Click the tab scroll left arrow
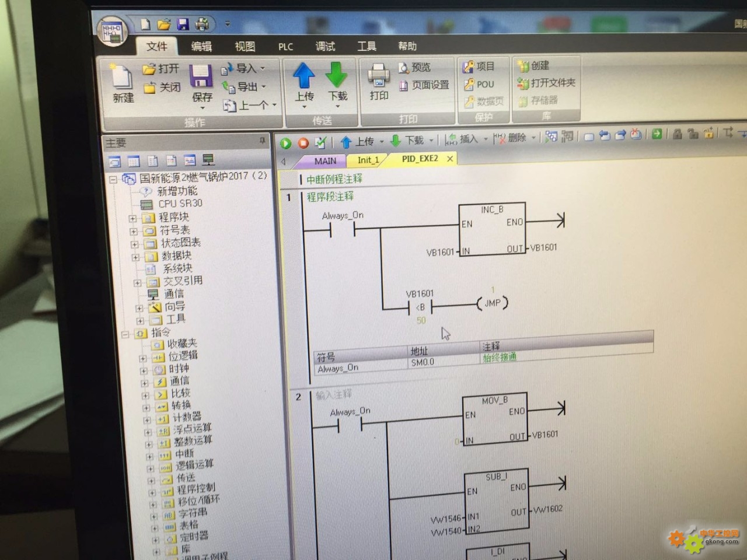This screenshot has width=747, height=560. (284, 162)
